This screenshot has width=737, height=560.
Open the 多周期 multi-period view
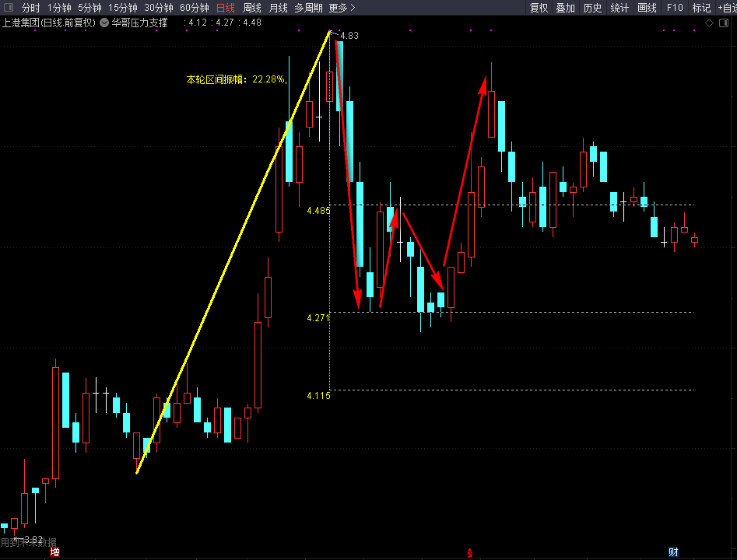[x=308, y=8]
